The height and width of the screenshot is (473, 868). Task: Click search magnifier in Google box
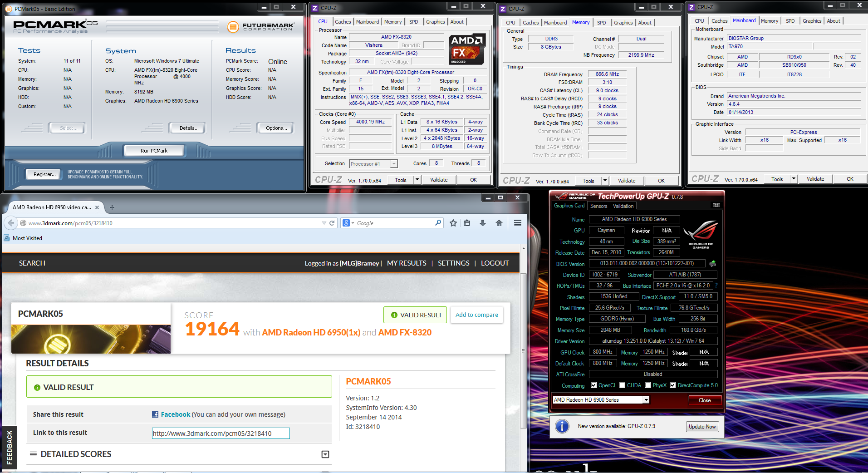[438, 223]
